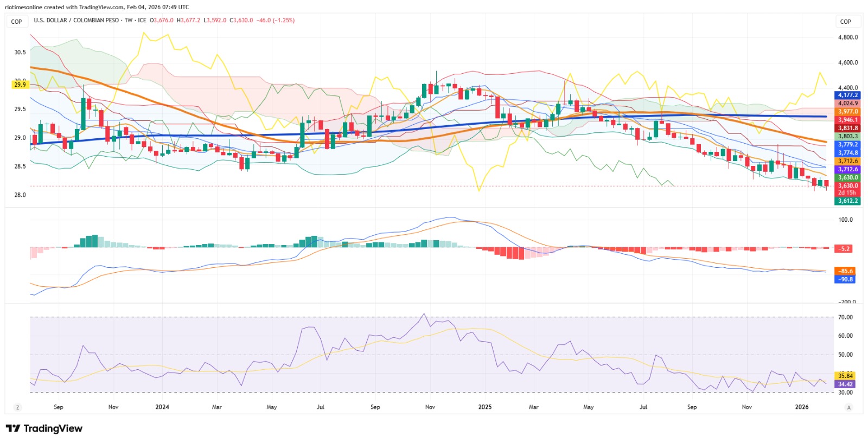
Task: Select the yellow 35.84 RSI average label
Action: [x=845, y=376]
